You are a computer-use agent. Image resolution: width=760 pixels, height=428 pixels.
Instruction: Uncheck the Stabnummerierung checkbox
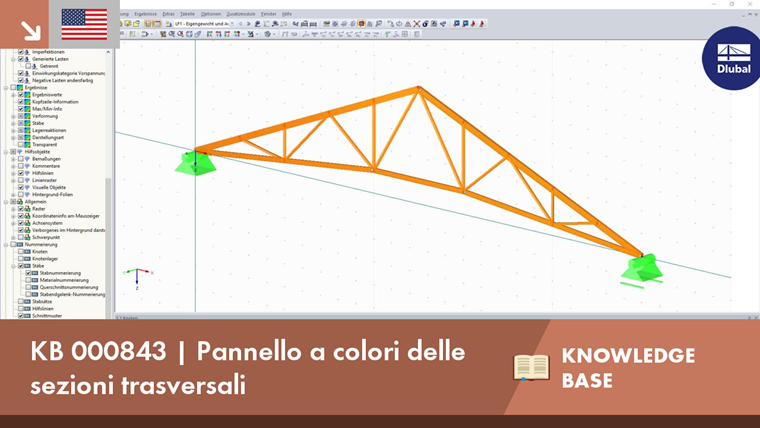[x=28, y=273]
